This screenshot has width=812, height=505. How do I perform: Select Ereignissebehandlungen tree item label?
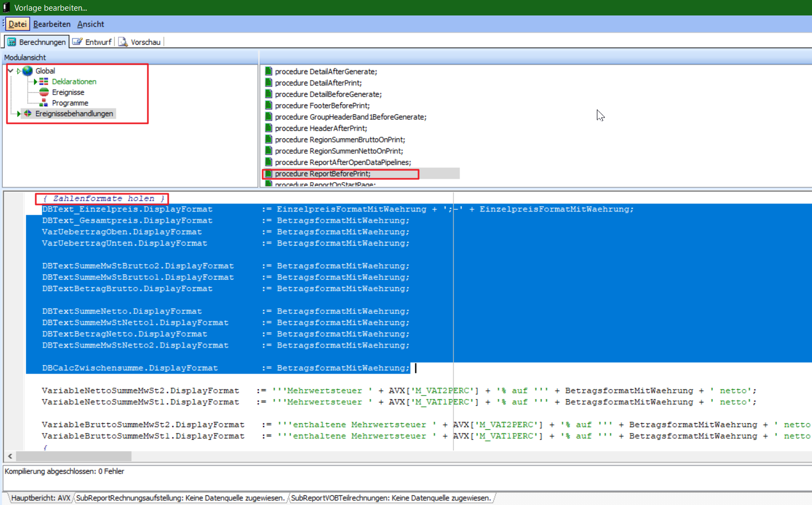tap(74, 114)
